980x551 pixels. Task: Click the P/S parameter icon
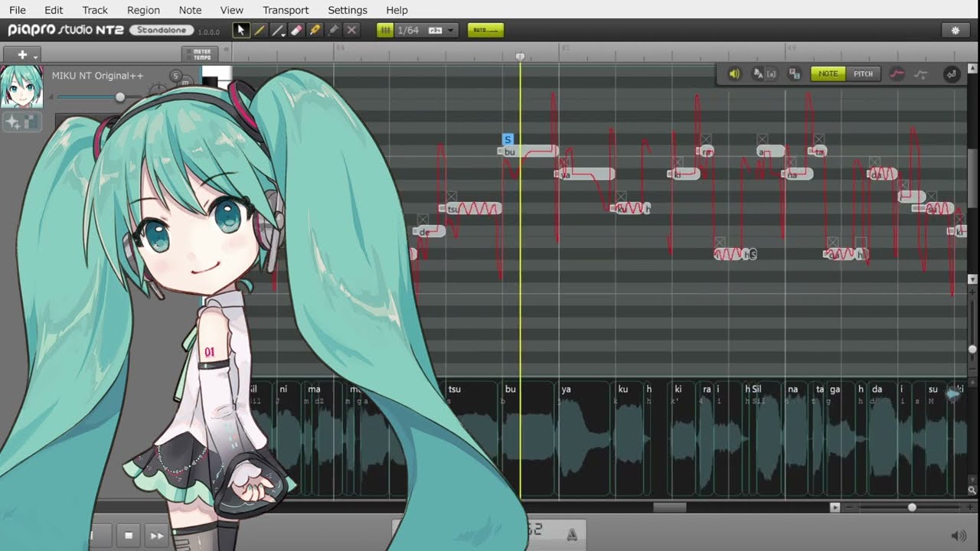pyautogui.click(x=795, y=74)
